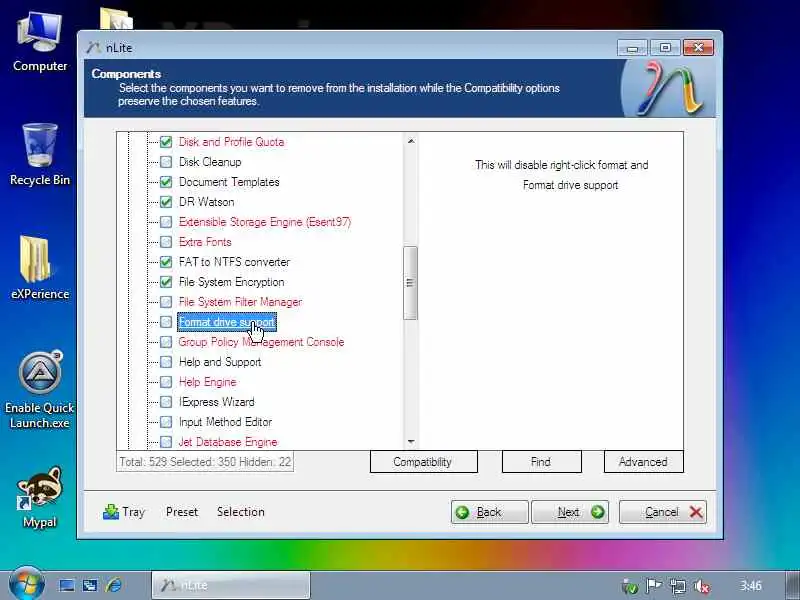
Task: Check the Extra Fonts checkbox
Action: tap(166, 242)
